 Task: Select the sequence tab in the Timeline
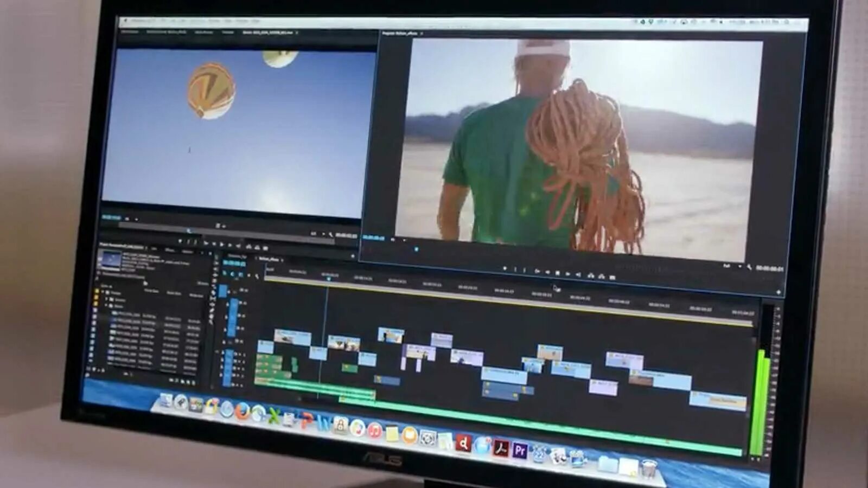coord(269,259)
